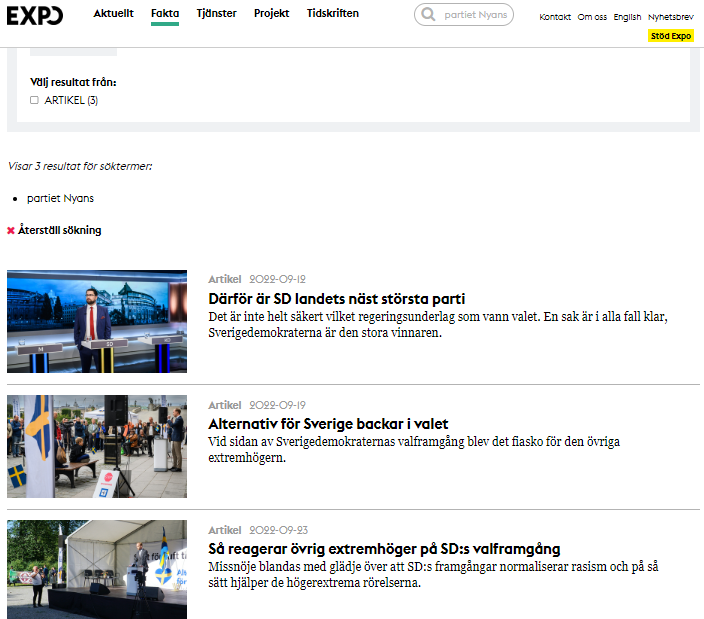The image size is (704, 619).
Task: Click thumbnail of man at TV studio podium
Action: (x=97, y=321)
